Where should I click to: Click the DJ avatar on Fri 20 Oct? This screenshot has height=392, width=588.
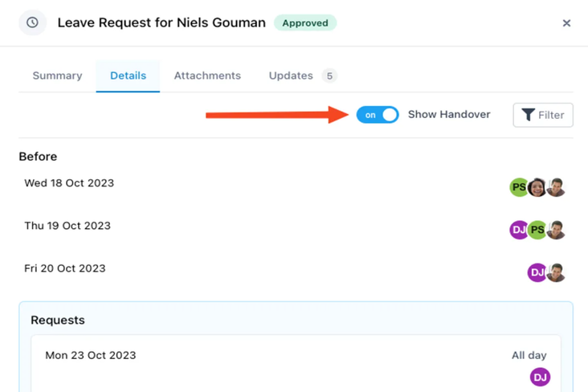click(x=537, y=273)
